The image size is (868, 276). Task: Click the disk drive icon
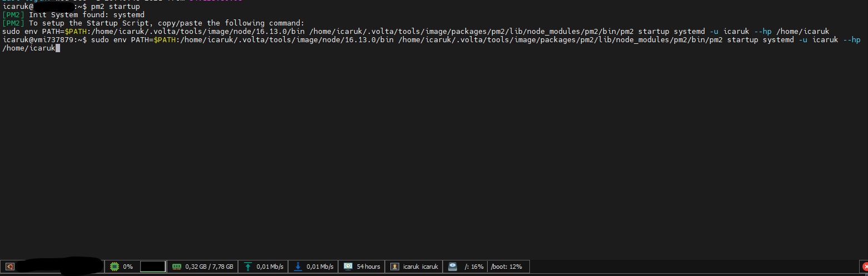click(x=453, y=267)
